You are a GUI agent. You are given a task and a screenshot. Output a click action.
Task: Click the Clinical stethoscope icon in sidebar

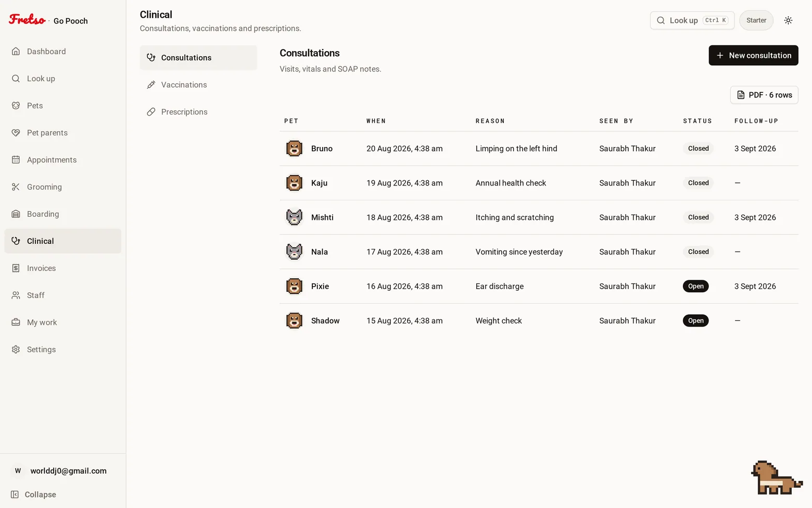coord(16,241)
